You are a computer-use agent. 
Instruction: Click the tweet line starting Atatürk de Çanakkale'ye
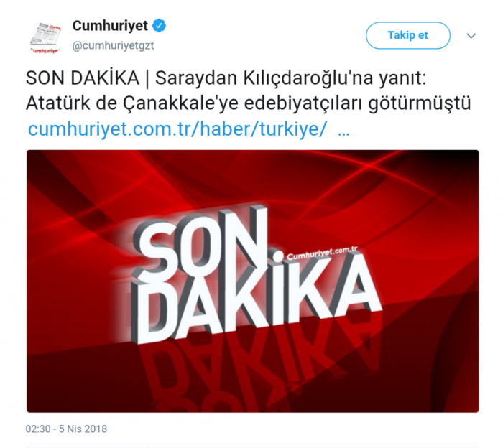249,103
